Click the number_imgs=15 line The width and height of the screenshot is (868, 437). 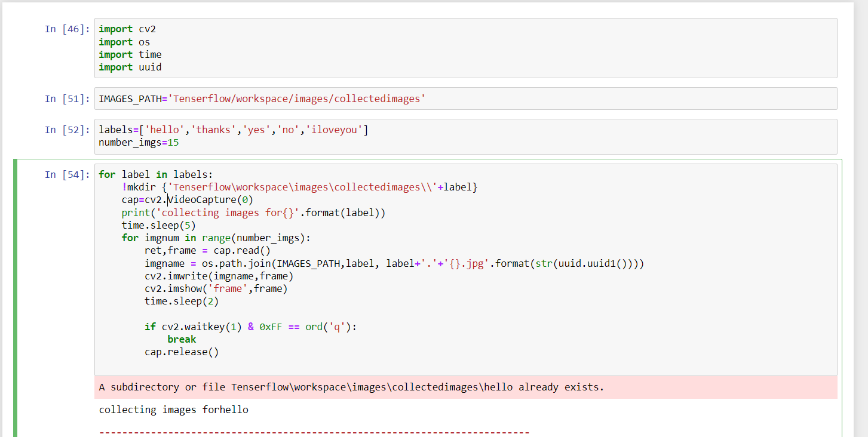click(139, 143)
